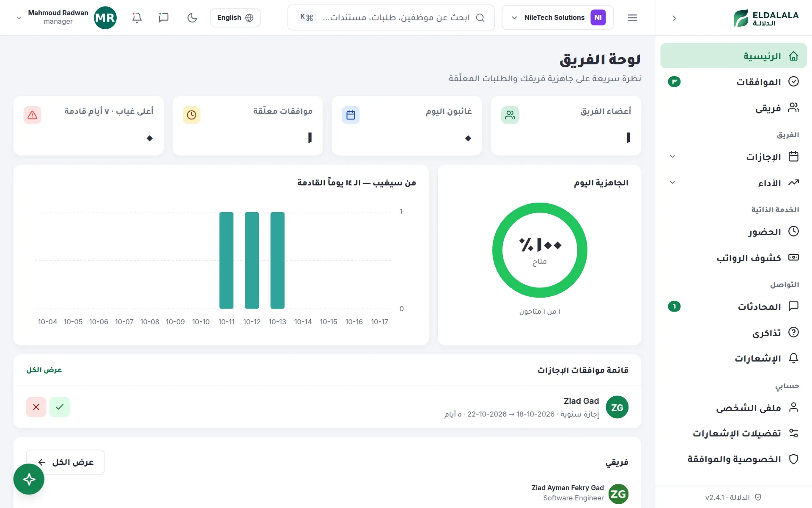812x508 pixels.
Task: Click the 10-11 bar in the absence chart
Action: tap(226, 260)
